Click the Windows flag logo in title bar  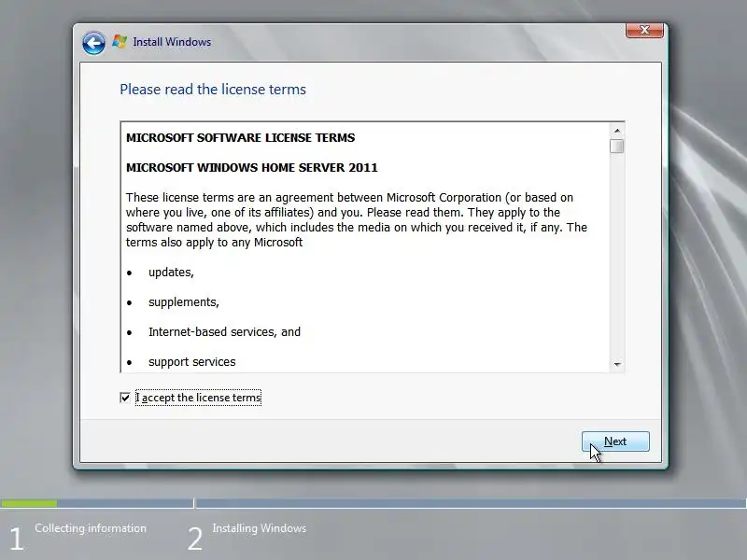pyautogui.click(x=120, y=42)
